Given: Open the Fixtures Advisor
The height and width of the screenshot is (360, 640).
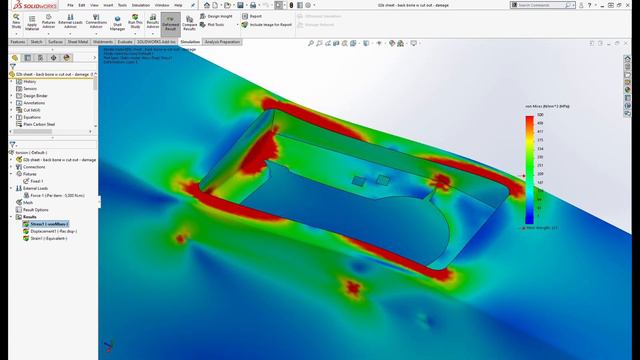Looking at the screenshot, I should (49, 21).
